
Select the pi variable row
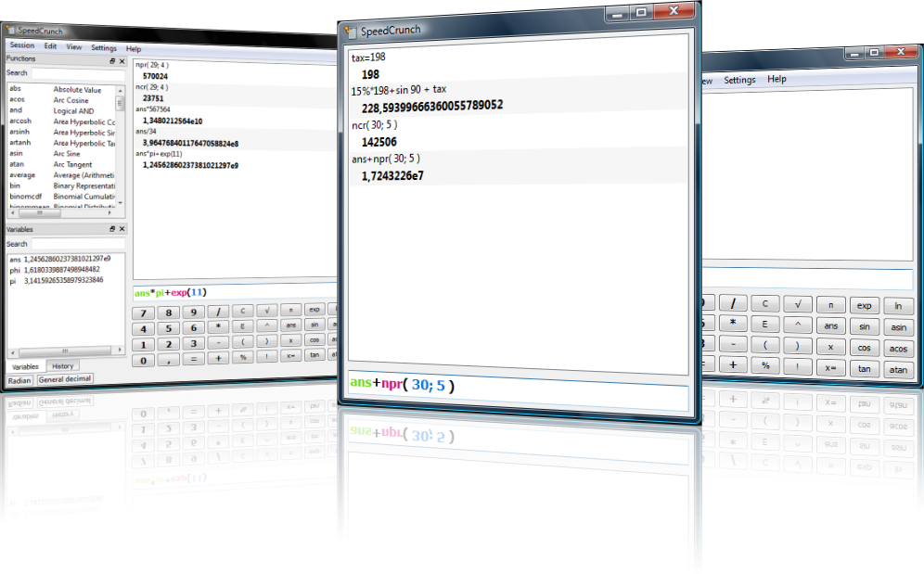(x=56, y=281)
